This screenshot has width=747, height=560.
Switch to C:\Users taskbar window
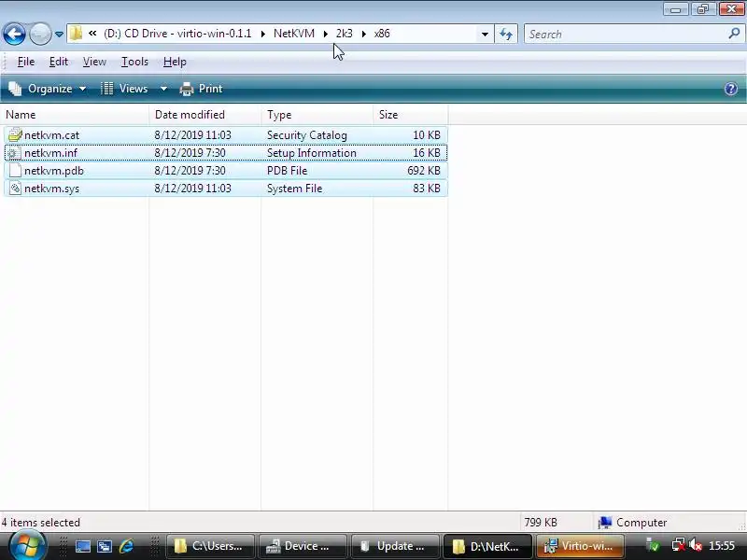point(209,546)
